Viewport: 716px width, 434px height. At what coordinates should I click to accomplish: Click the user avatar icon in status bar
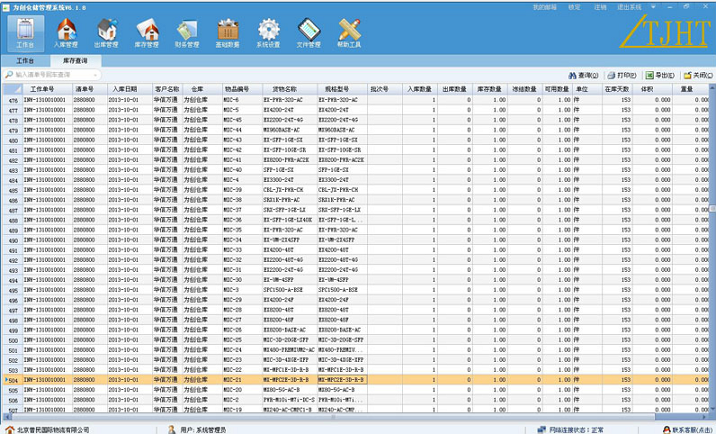click(172, 430)
